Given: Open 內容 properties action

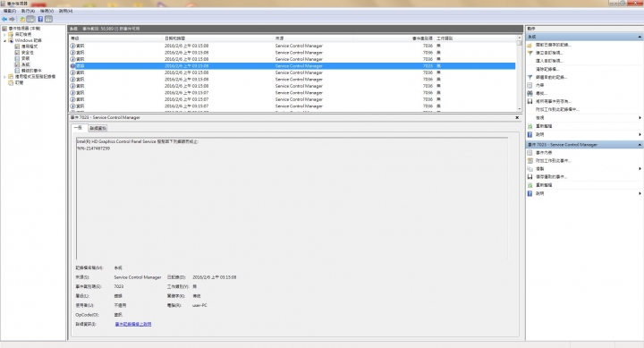Looking at the screenshot, I should pyautogui.click(x=539, y=86).
